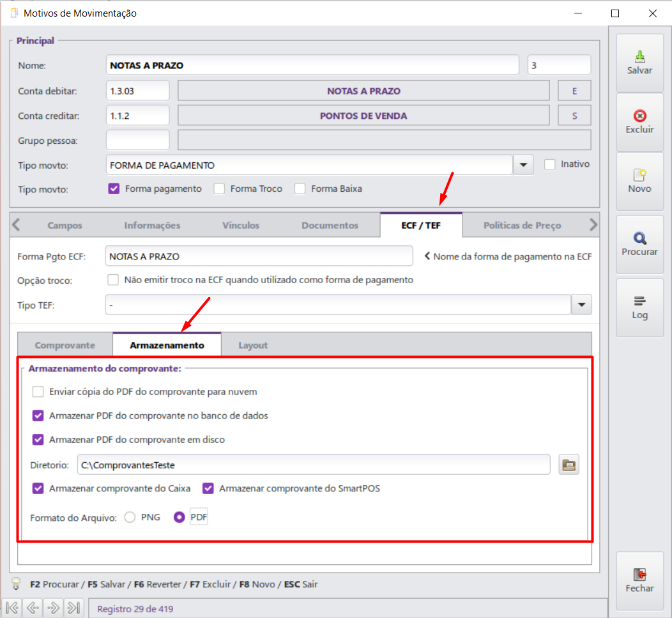The width and height of the screenshot is (672, 618).
Task: Maximize the Motivos de Movimentação window
Action: 615,13
